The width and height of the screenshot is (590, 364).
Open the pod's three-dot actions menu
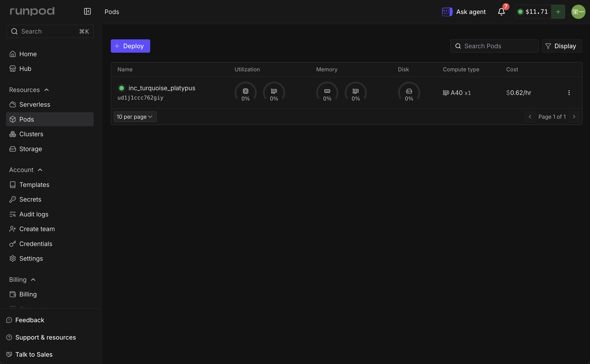(569, 93)
